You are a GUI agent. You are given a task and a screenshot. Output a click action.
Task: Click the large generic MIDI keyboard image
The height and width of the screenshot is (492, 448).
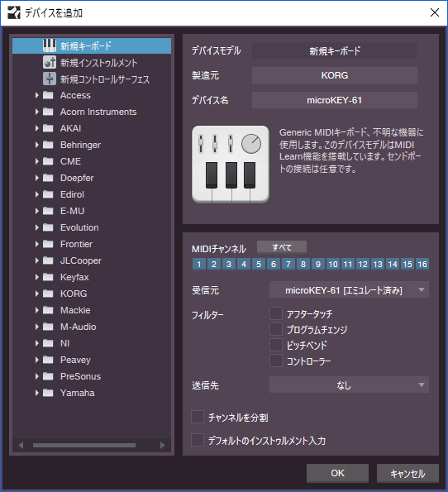pos(231,165)
